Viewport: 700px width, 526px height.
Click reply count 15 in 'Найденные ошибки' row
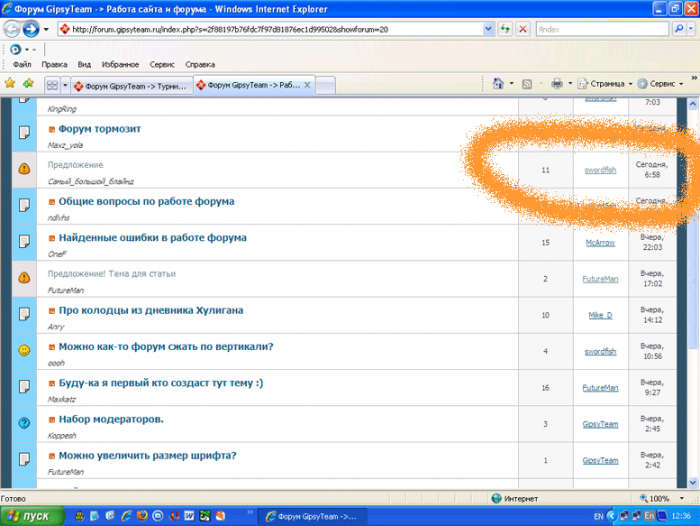pos(546,243)
